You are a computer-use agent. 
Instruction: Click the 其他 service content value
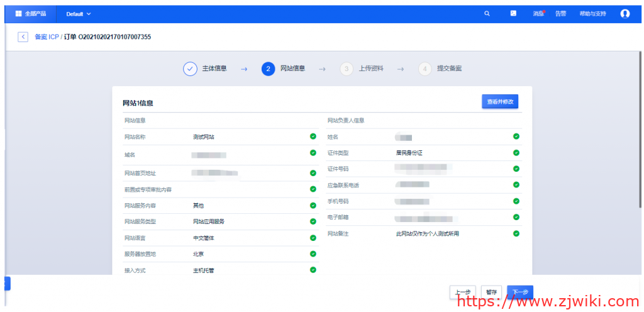pyautogui.click(x=198, y=206)
